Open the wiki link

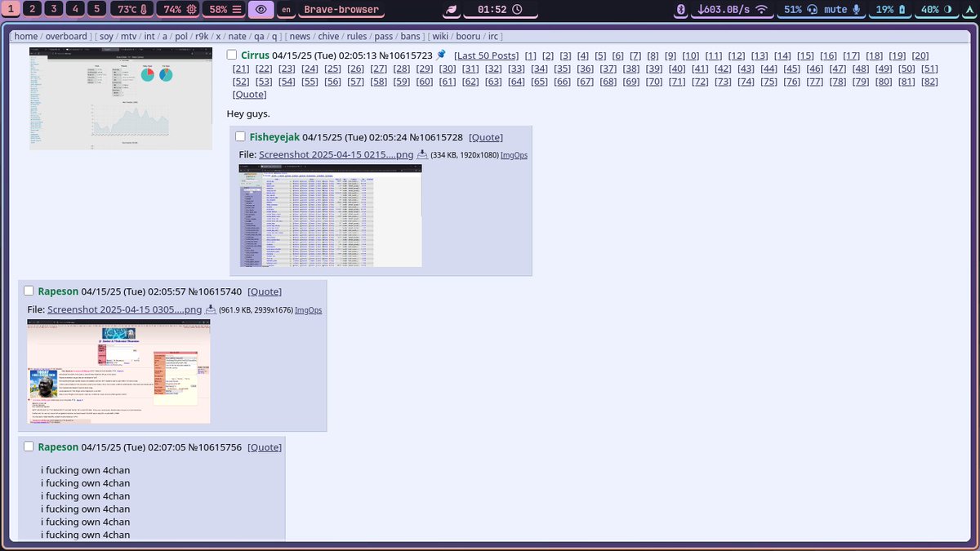pos(440,37)
